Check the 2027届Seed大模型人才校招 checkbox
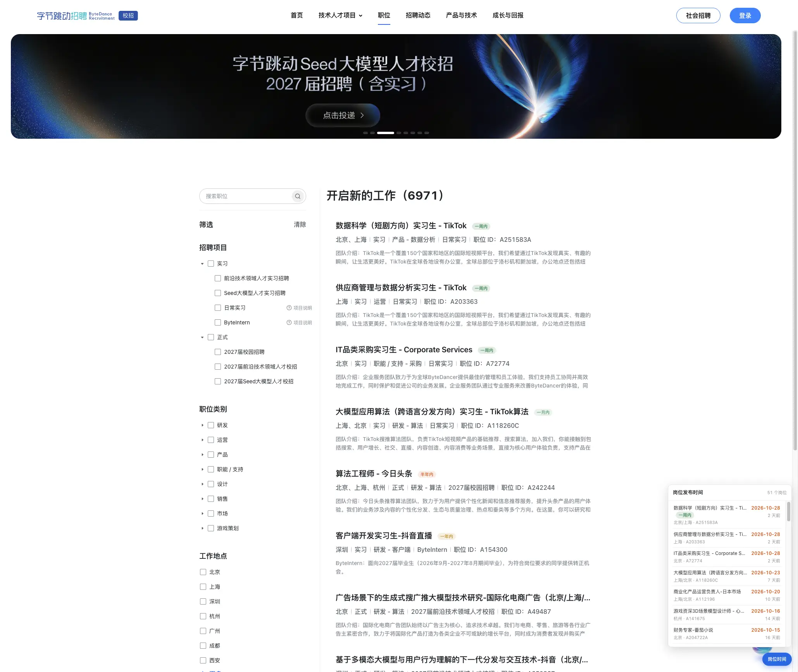Screen dimensions: 798x672 218,381
